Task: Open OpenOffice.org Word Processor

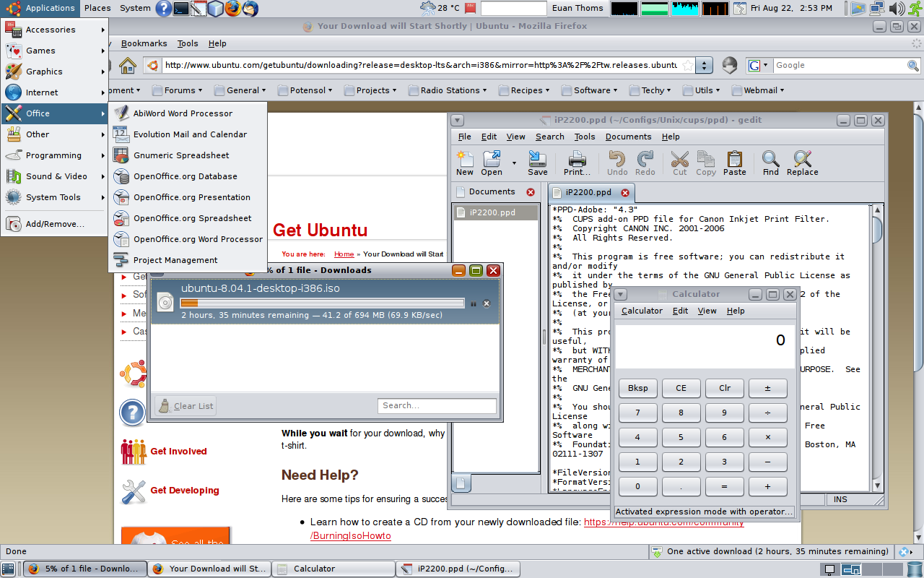Action: point(188,239)
